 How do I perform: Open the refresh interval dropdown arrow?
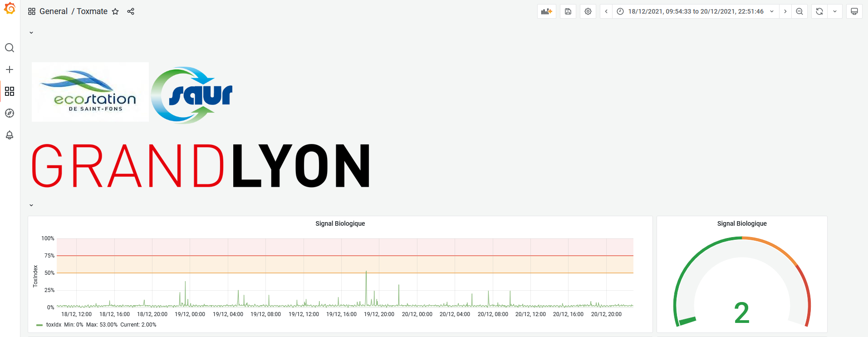(x=835, y=11)
